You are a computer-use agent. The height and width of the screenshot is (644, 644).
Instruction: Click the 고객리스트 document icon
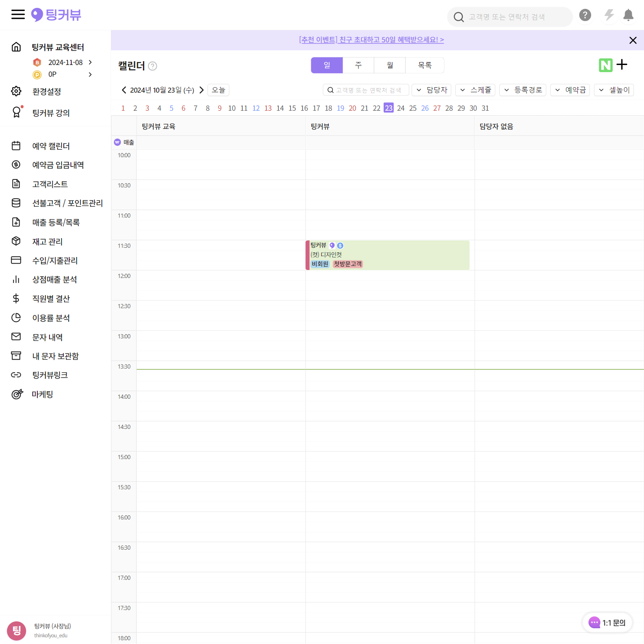coord(16,184)
